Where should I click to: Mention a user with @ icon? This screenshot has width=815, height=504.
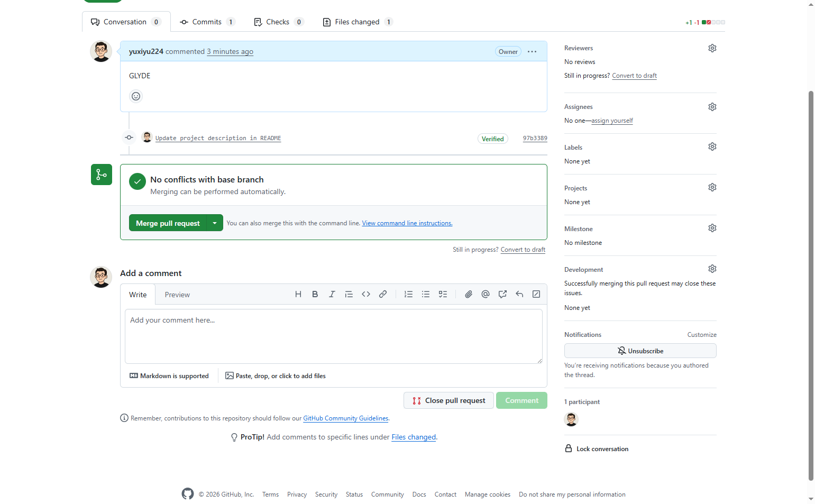point(486,294)
